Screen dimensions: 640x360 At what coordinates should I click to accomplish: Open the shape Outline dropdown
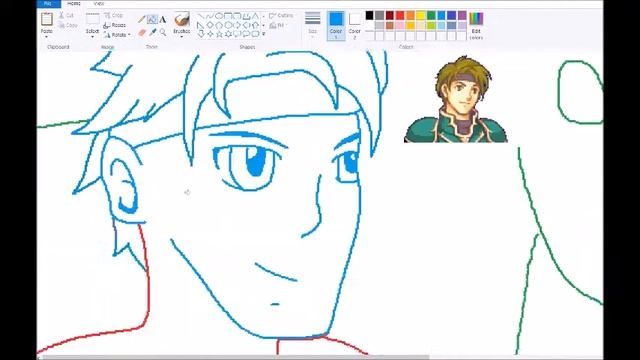click(282, 16)
